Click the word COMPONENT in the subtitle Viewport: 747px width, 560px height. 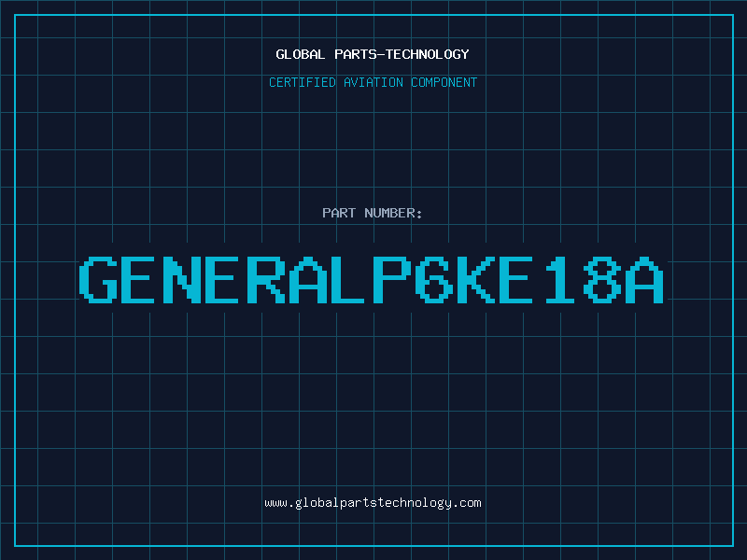point(444,82)
